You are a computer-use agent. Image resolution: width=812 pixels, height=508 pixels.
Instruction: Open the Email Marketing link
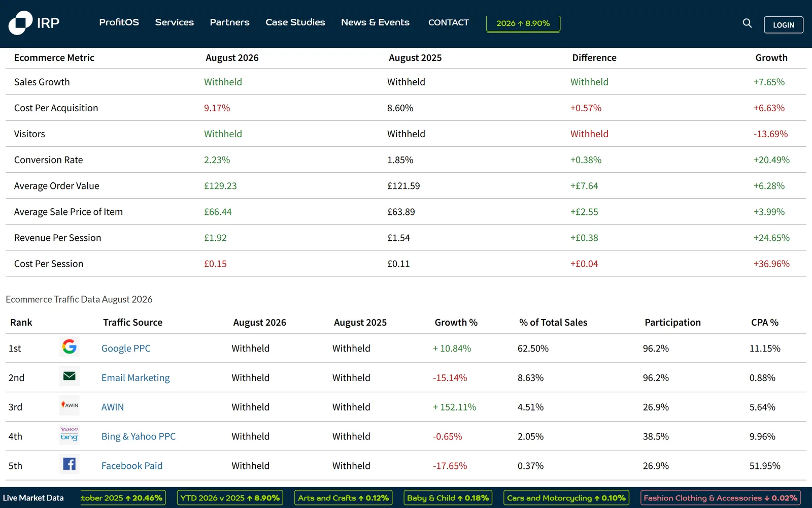[x=136, y=378]
